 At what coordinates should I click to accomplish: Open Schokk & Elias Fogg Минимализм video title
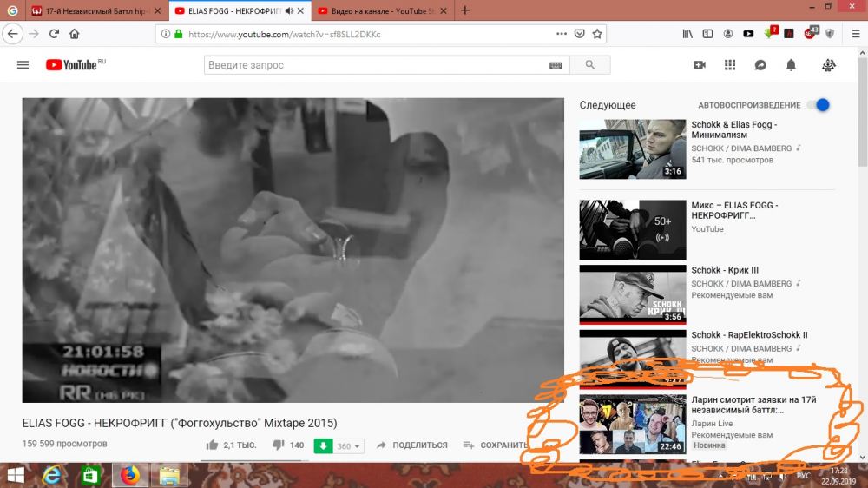tap(733, 129)
